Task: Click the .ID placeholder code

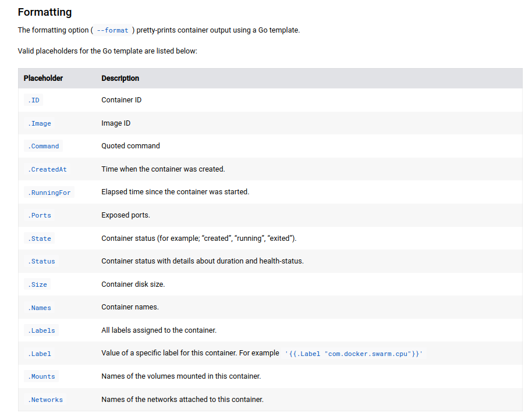Action: point(34,100)
